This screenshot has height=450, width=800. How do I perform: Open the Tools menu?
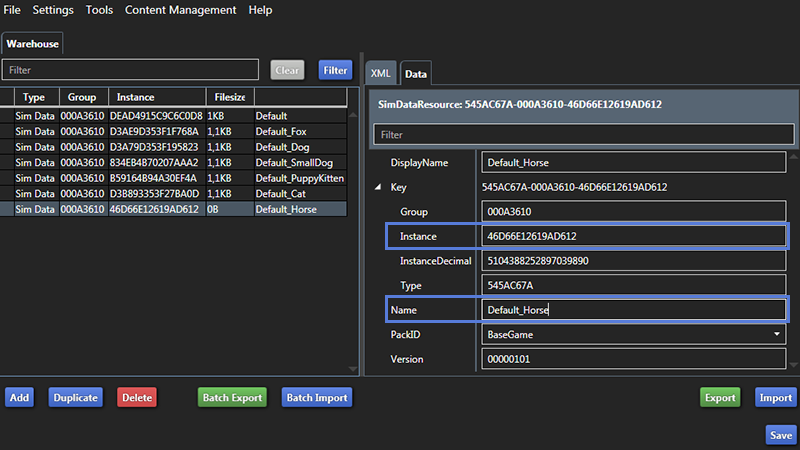pos(99,10)
